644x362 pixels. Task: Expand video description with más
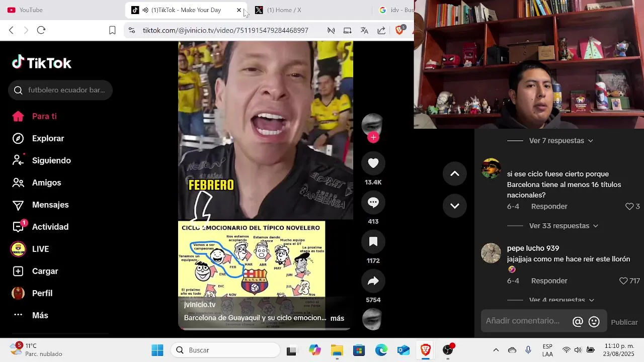(337, 318)
